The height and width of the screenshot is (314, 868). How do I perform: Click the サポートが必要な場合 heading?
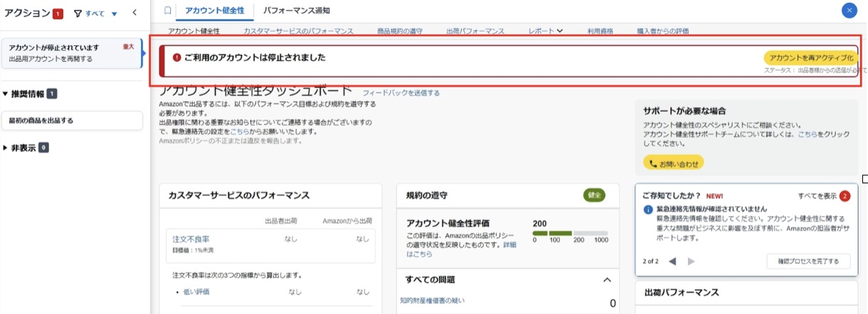684,112
